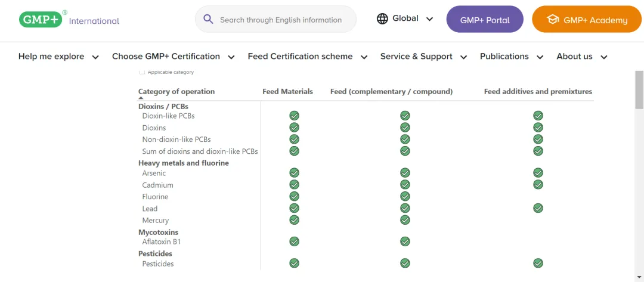Screen dimensions: 644x282
Task: Click Dioxin-like PCBs check under Feed Materials
Action: 294,116
